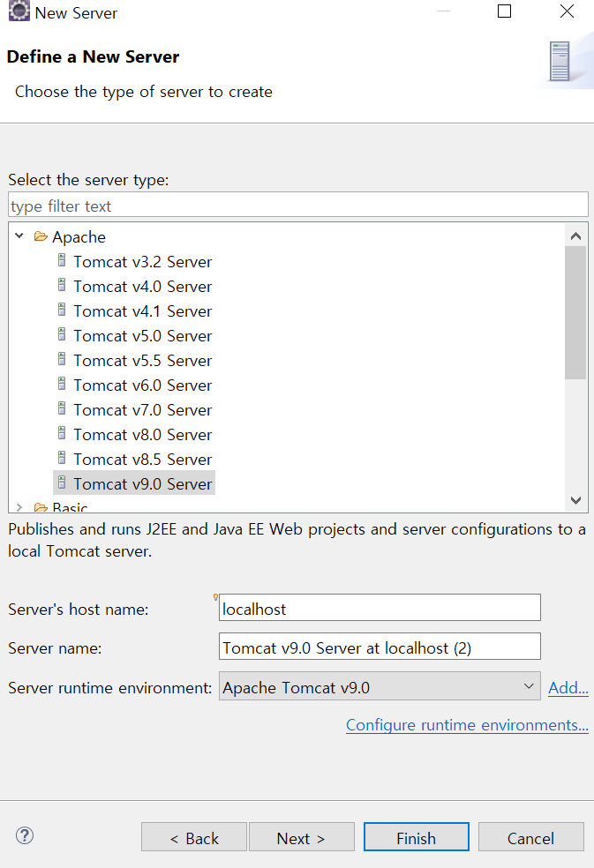594x868 pixels.
Task: Select Tomcat v8.0 Server text
Action: [142, 435]
